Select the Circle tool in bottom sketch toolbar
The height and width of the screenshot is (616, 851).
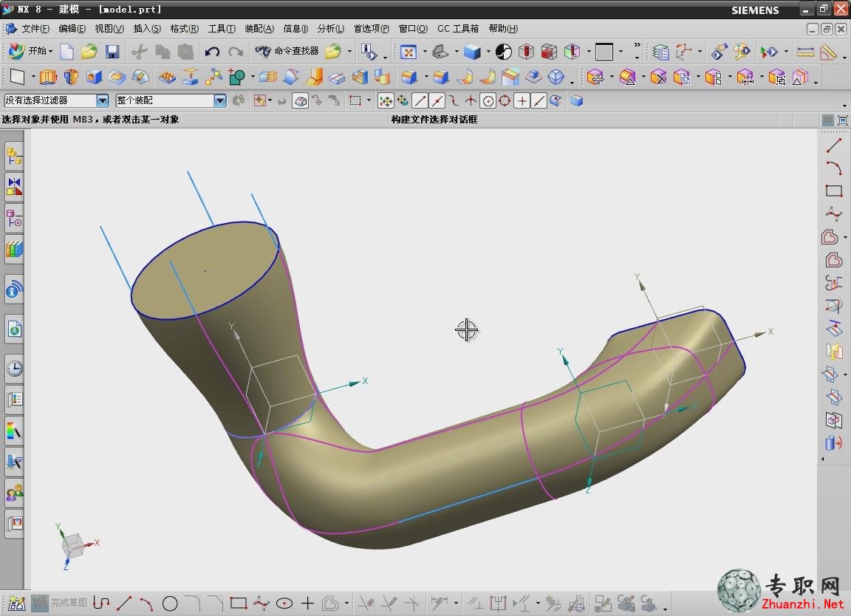point(170,603)
